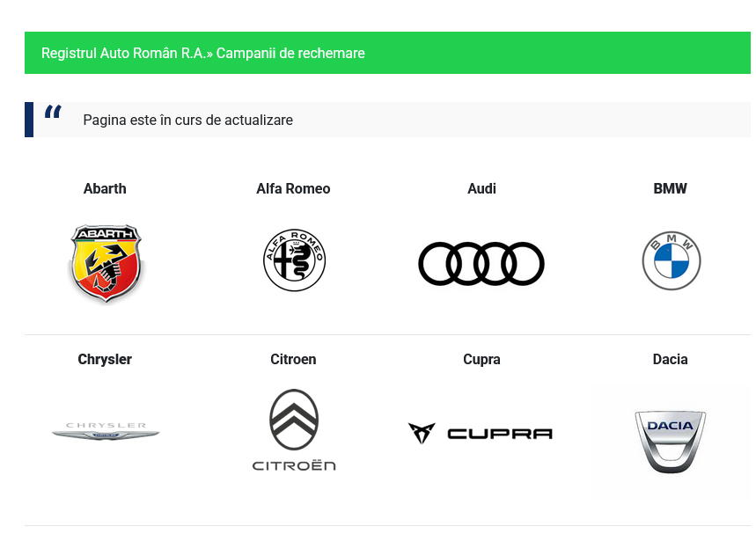Select the Citroen chevron logo
The image size is (756, 534).
(294, 430)
